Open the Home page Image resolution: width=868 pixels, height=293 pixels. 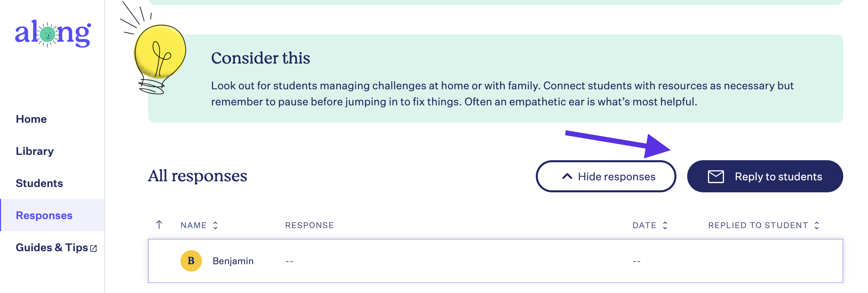pos(31,119)
